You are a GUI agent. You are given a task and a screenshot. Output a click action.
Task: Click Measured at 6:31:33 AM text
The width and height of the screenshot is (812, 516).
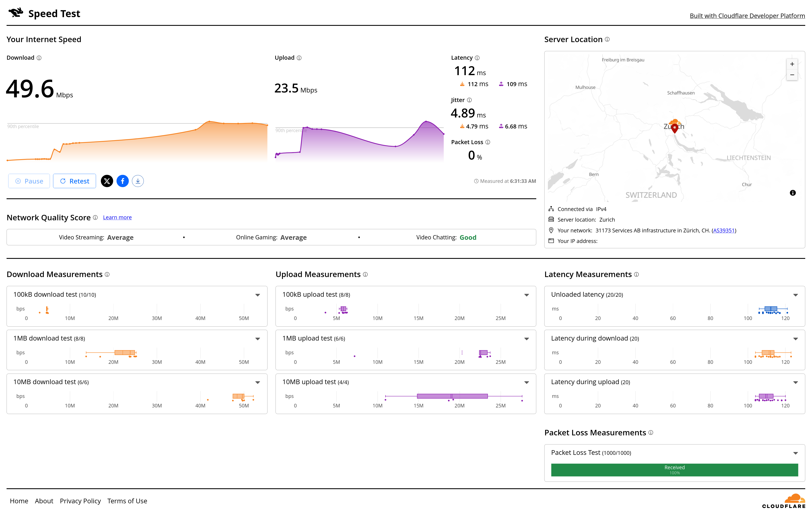coord(505,181)
